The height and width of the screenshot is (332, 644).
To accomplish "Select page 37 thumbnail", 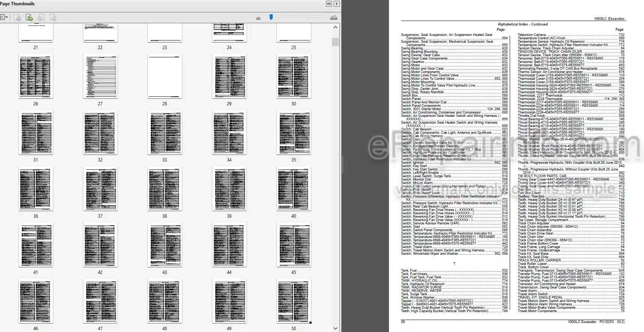I will pyautogui.click(x=100, y=189).
